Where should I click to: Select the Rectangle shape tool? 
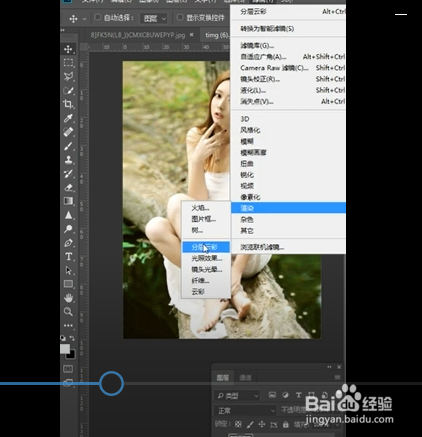tap(68, 284)
